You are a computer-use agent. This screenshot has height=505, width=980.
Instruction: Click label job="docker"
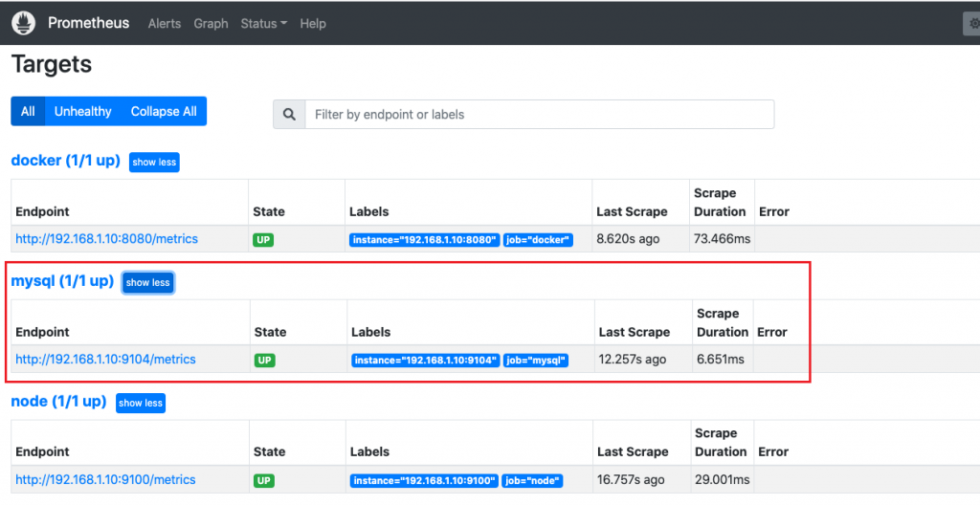click(x=538, y=240)
